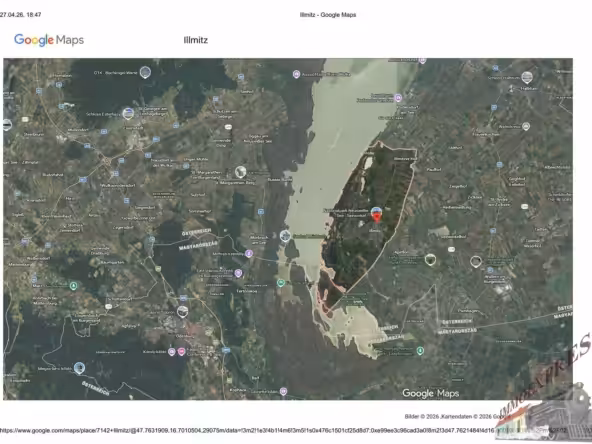592x444 pixels.
Task: Select the pink marker south of Sopron
Action: point(182,352)
